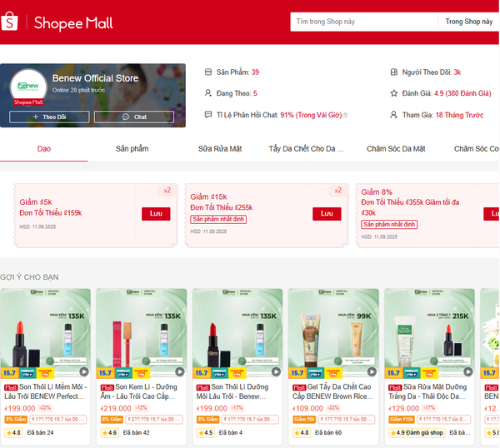Click 'Giảm ₫15k' tag on Sữa Rửa Mặt card
Viewport: 500px width, 448px height.
pos(401,420)
